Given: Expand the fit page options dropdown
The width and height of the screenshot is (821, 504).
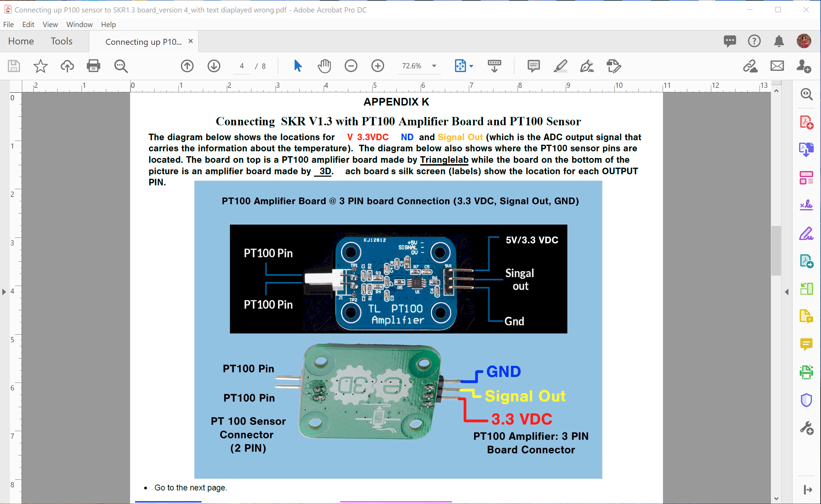Looking at the screenshot, I should click(x=471, y=66).
